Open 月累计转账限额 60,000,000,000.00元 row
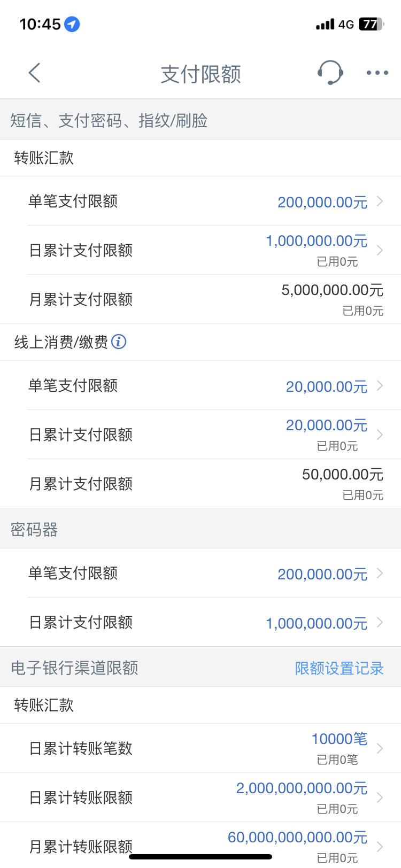 [x=200, y=845]
